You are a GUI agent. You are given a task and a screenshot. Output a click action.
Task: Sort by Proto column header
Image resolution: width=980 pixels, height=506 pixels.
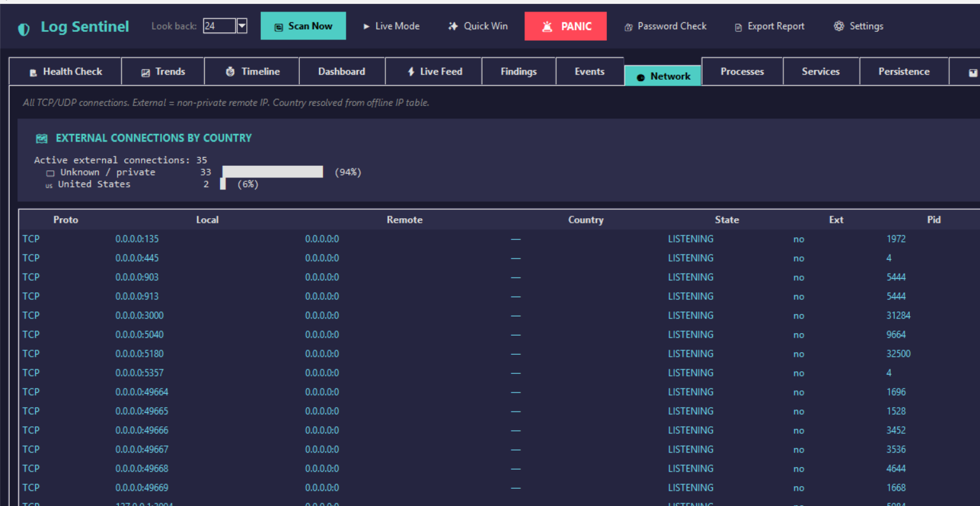point(66,220)
